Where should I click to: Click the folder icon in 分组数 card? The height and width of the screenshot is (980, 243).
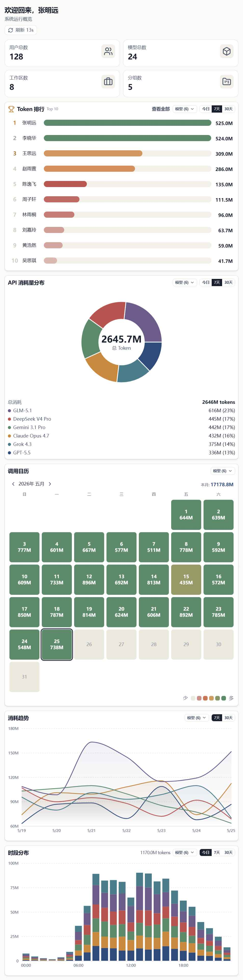click(x=227, y=81)
